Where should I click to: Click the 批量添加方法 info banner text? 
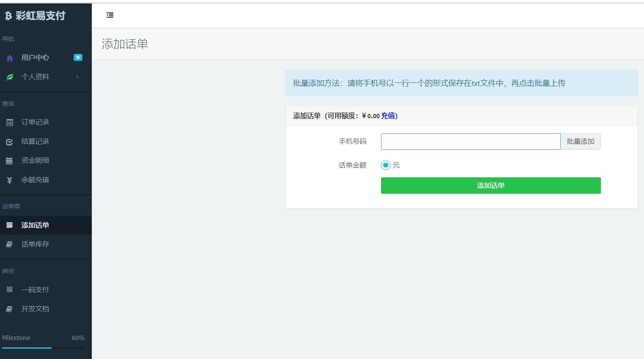429,83
